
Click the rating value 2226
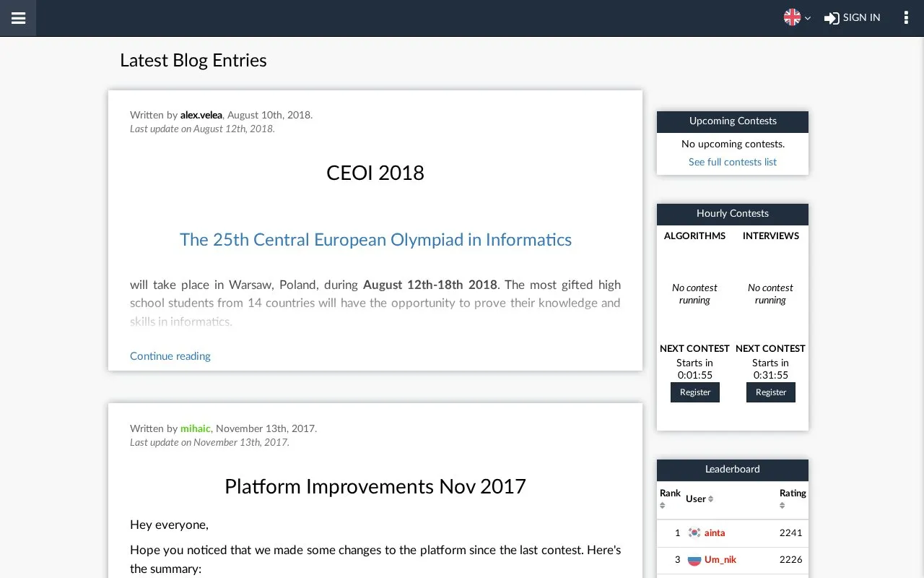(791, 560)
